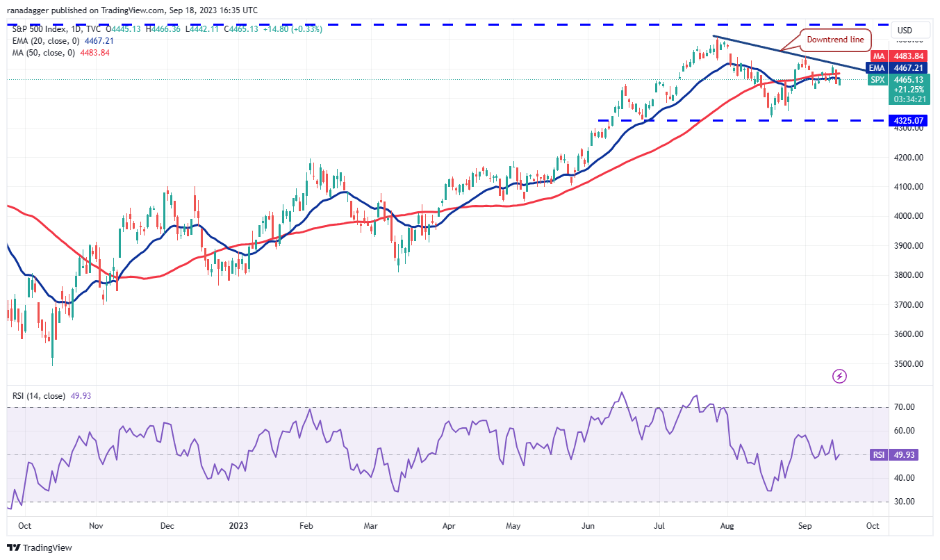This screenshot has width=940, height=560.
Task: Click the RSI 49.93 label on the right scale
Action: point(905,455)
